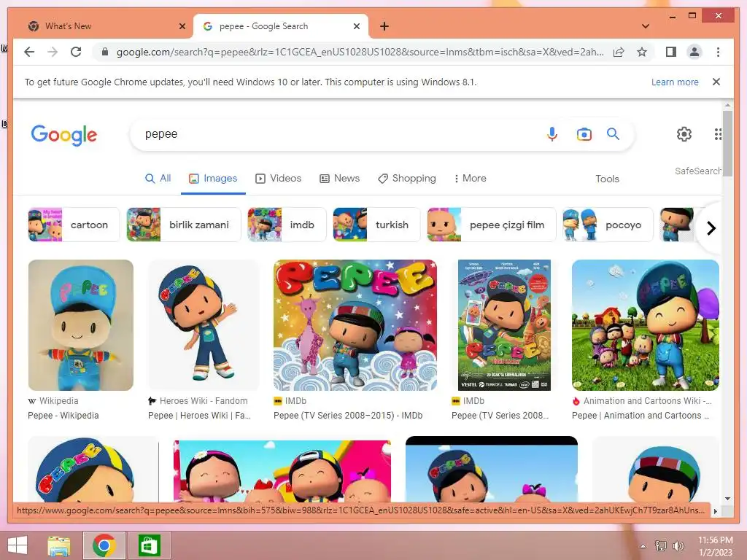Search by image with Google Lens camera
Image resolution: width=747 pixels, height=560 pixels.
(584, 134)
